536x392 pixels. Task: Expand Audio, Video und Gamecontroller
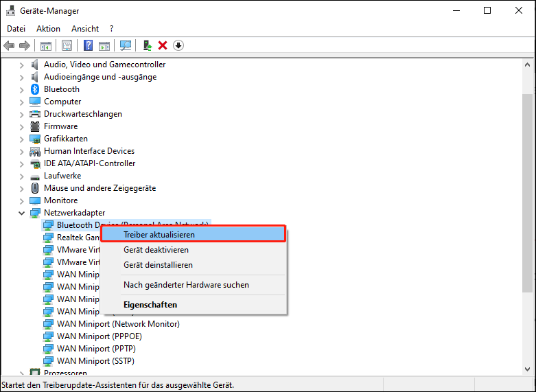tap(21, 65)
